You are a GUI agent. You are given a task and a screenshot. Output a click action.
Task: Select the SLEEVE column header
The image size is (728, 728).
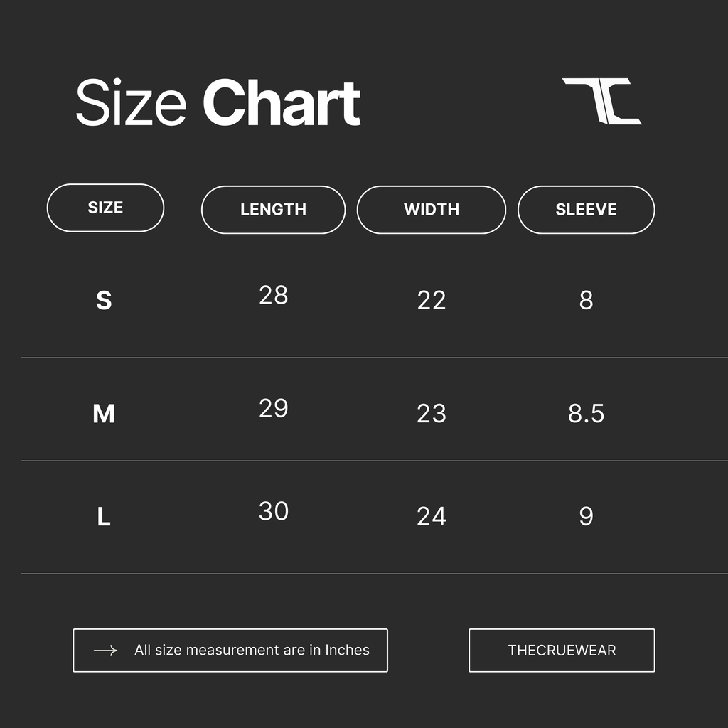pyautogui.click(x=586, y=210)
